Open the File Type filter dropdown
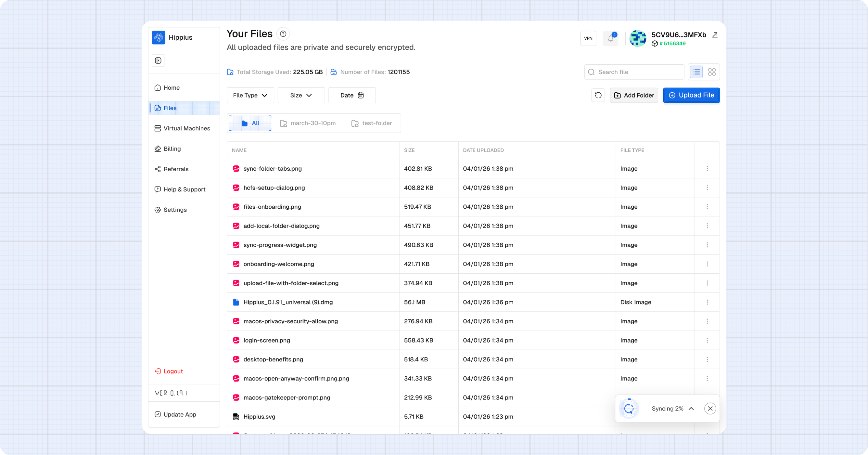 pyautogui.click(x=250, y=95)
